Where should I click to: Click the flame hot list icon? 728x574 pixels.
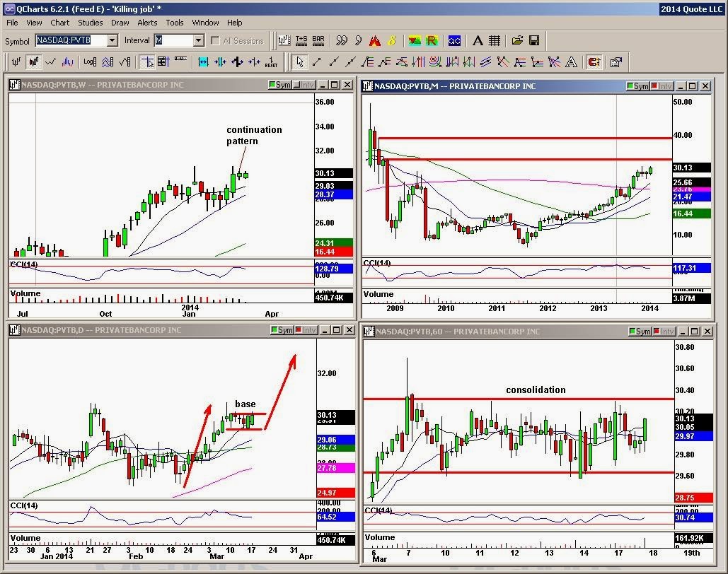click(375, 41)
